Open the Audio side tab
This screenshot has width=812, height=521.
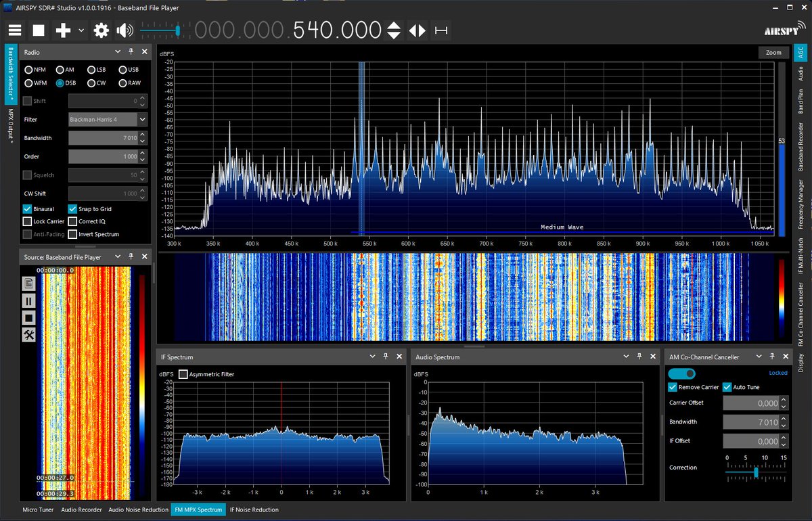coord(800,73)
